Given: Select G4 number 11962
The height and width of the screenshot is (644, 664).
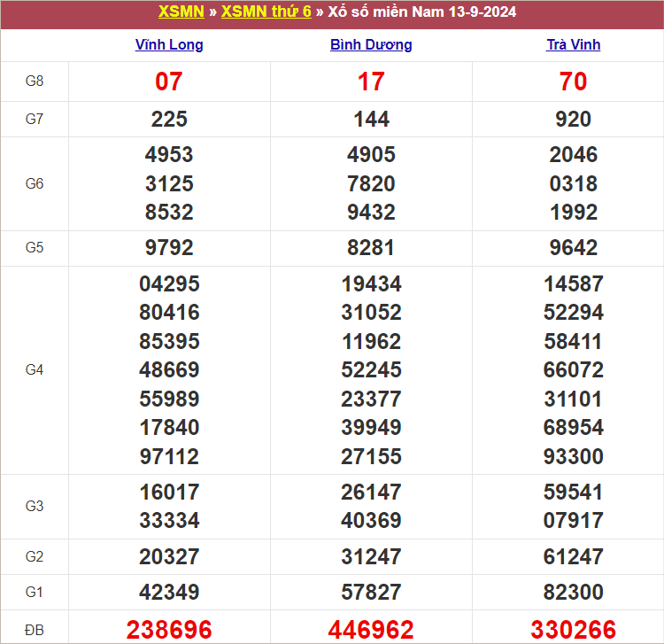Looking at the screenshot, I should pos(371,341).
